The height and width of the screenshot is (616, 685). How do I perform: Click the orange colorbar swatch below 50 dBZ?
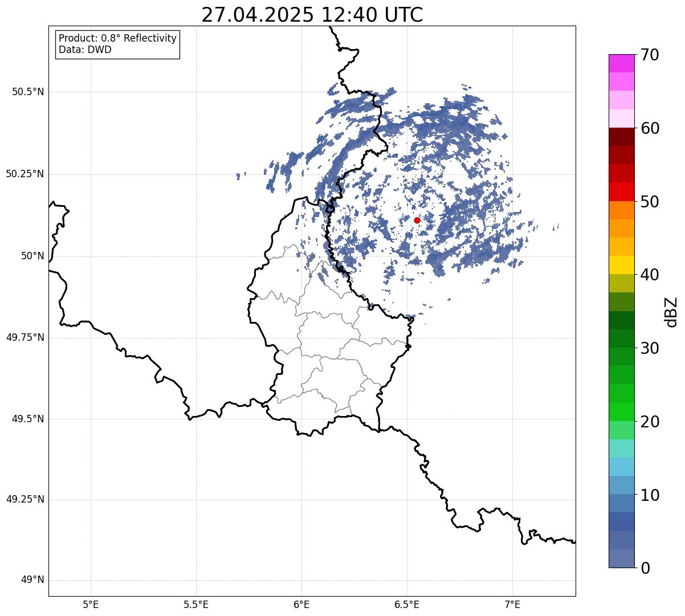coord(621,210)
